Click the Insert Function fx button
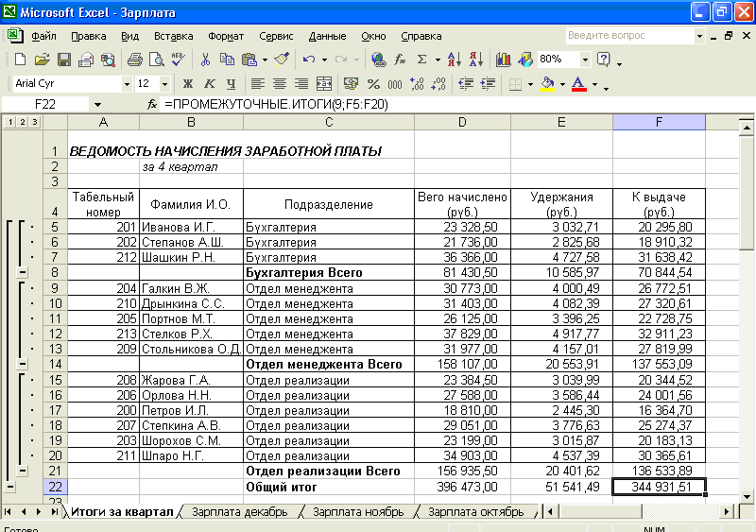The height and width of the screenshot is (532, 756). tap(152, 104)
